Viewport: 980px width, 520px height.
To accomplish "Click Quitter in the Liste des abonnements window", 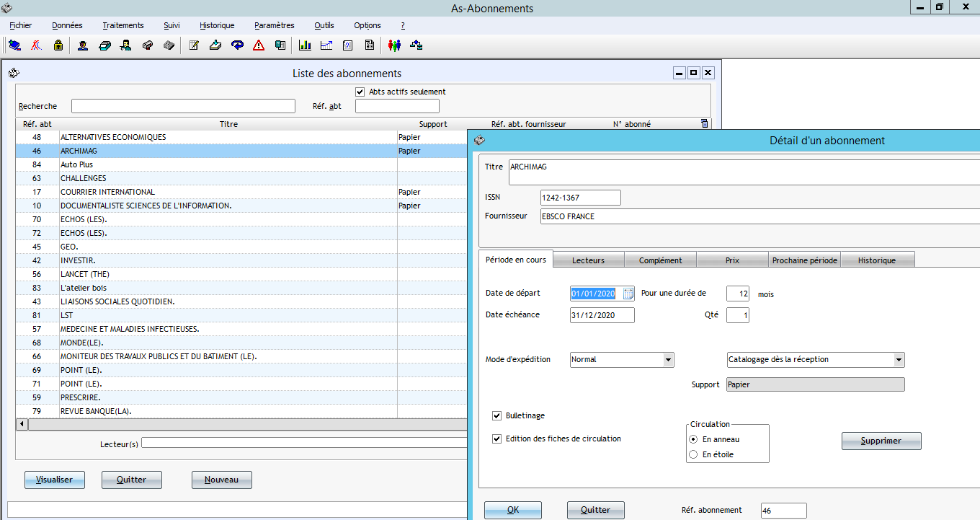I will [x=131, y=480].
